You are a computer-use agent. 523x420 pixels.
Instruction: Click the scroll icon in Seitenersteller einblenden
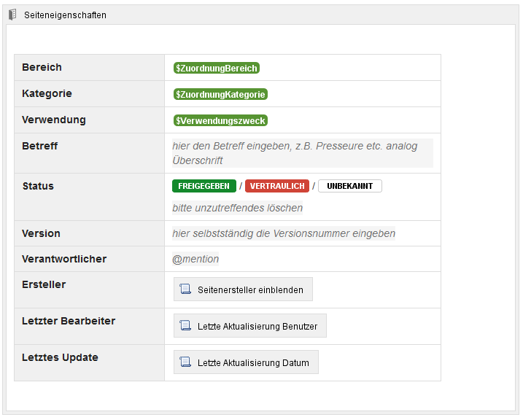click(185, 289)
